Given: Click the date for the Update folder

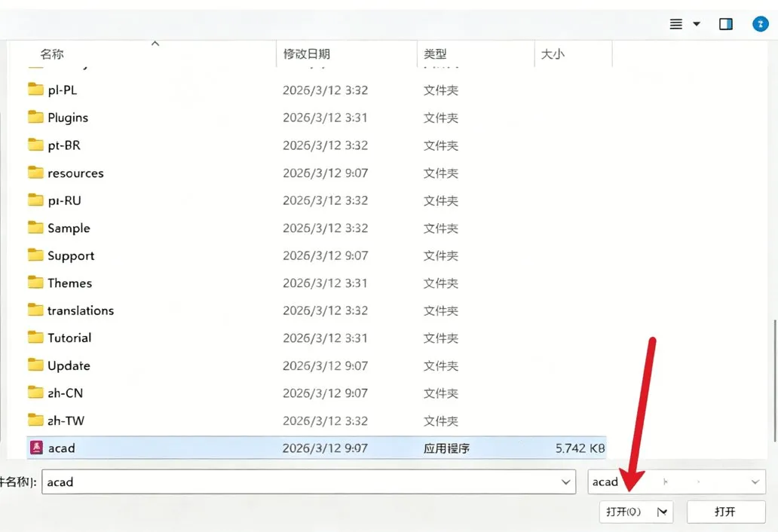Looking at the screenshot, I should pyautogui.click(x=326, y=366).
